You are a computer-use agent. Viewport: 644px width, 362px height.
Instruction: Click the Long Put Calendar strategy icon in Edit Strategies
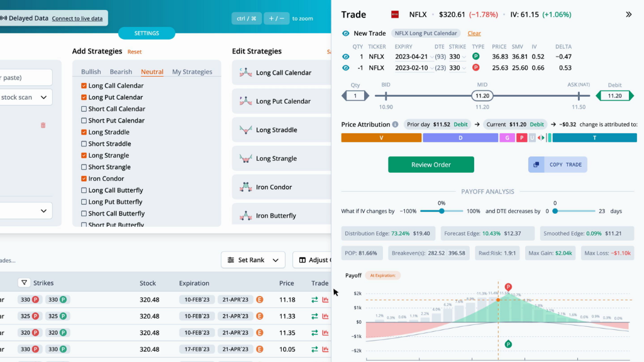tap(246, 101)
